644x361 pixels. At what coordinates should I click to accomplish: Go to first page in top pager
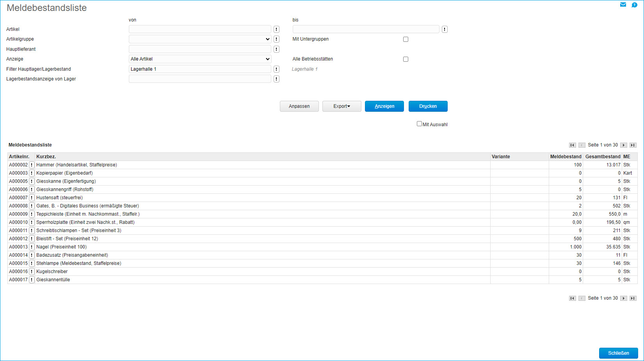tap(573, 145)
